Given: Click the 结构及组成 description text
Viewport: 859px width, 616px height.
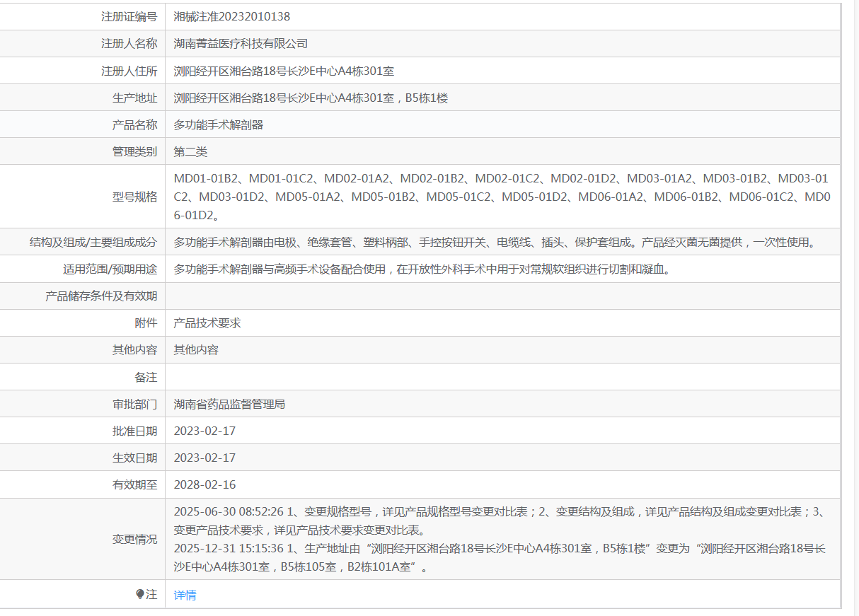Looking at the screenshot, I should (x=495, y=243).
